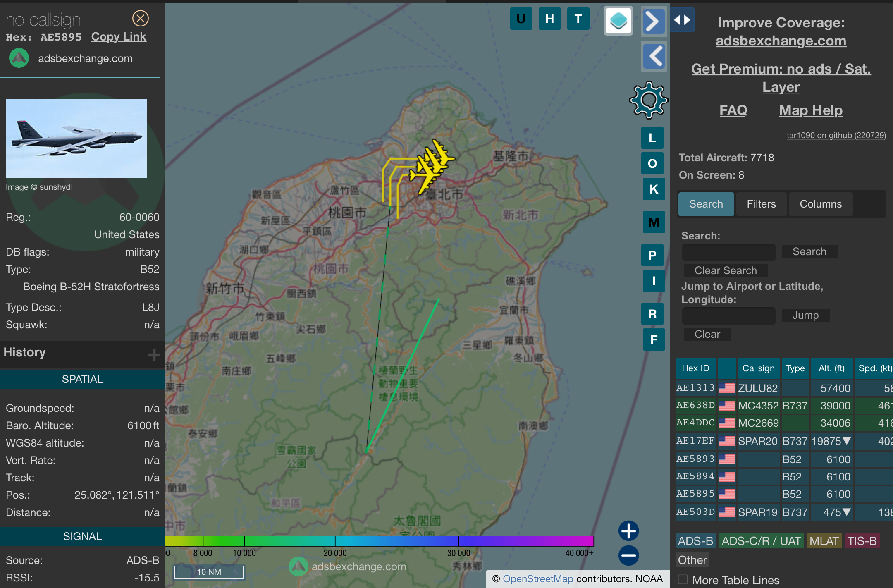Close the selected aircraft info panel
Viewport: 893px width, 588px height.
140,19
